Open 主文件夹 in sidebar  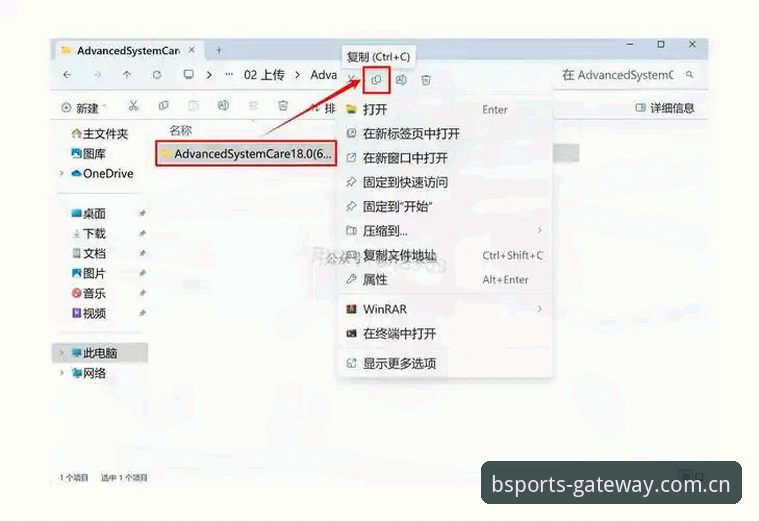point(99,134)
